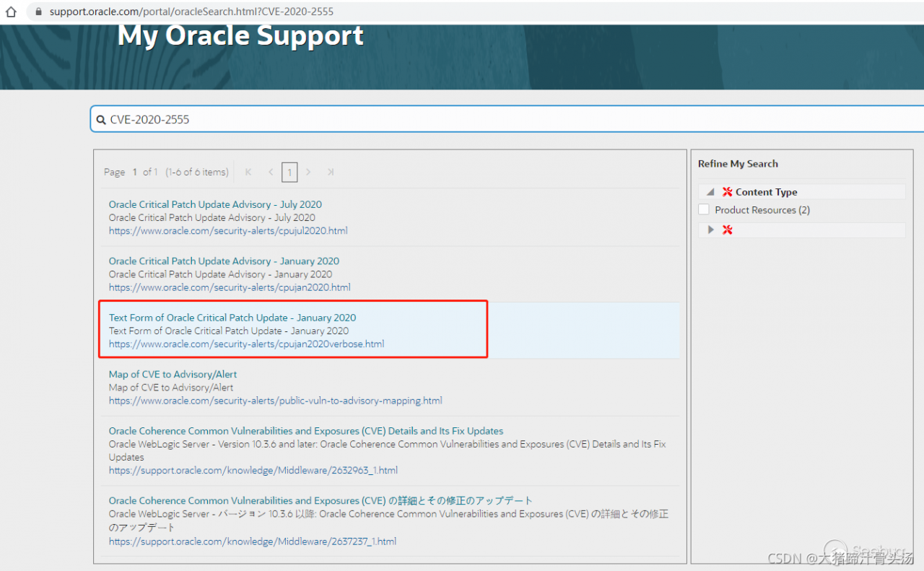Click the Refine My Search heading

[738, 164]
